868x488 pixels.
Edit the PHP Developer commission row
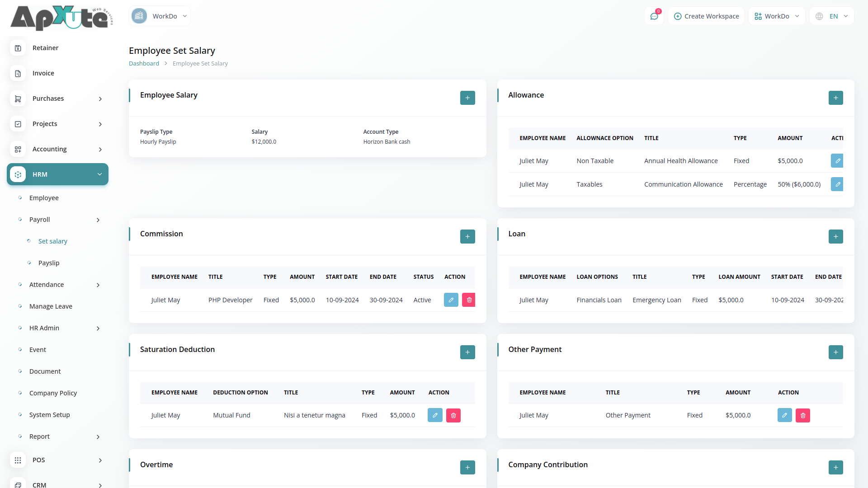[451, 300]
